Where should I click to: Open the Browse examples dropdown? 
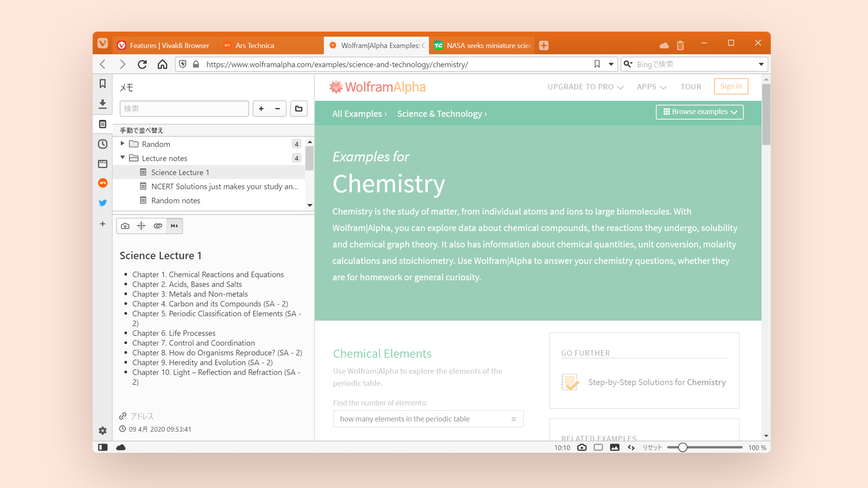point(699,112)
